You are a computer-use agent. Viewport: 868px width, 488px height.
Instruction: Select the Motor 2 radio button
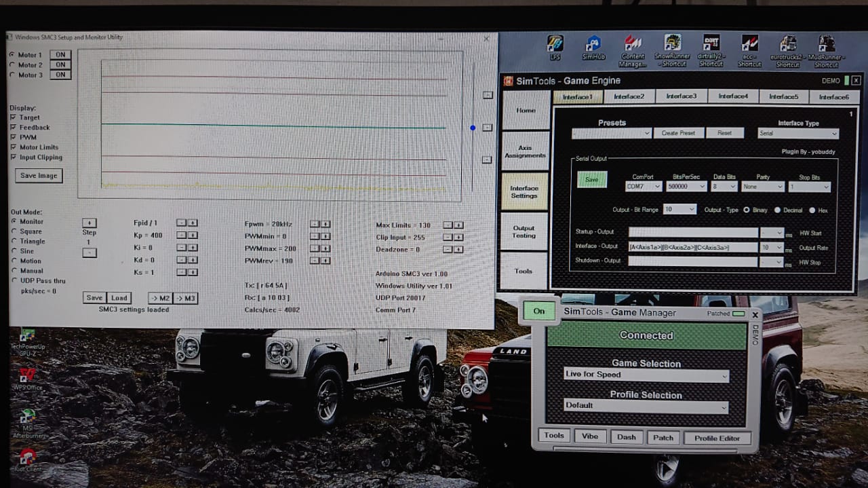tap(12, 65)
